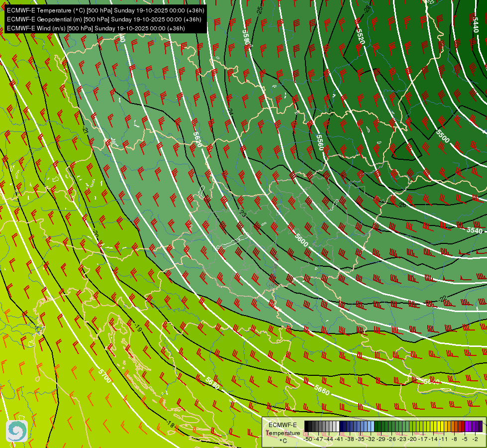Click the 5680 geopotential contour label
Screen dimensions: 487x448
coord(212,383)
